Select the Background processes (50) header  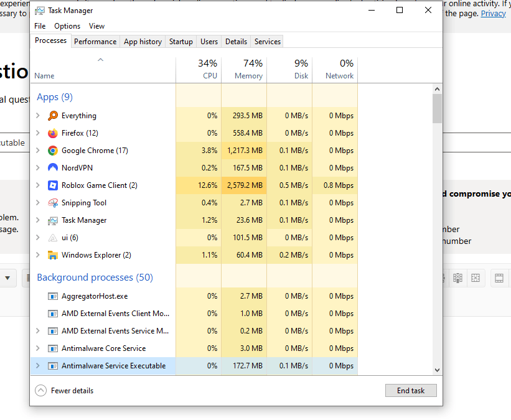pos(95,278)
